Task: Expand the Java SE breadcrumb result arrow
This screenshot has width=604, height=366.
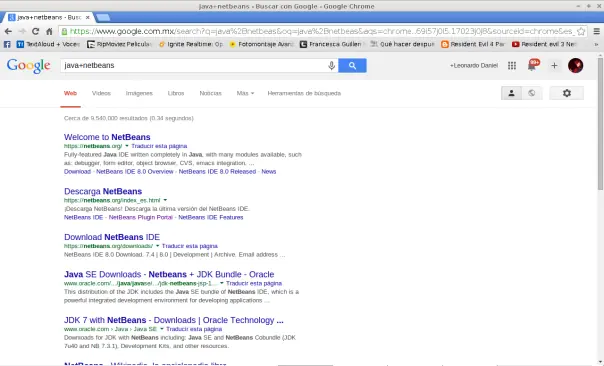Action: 162,329
